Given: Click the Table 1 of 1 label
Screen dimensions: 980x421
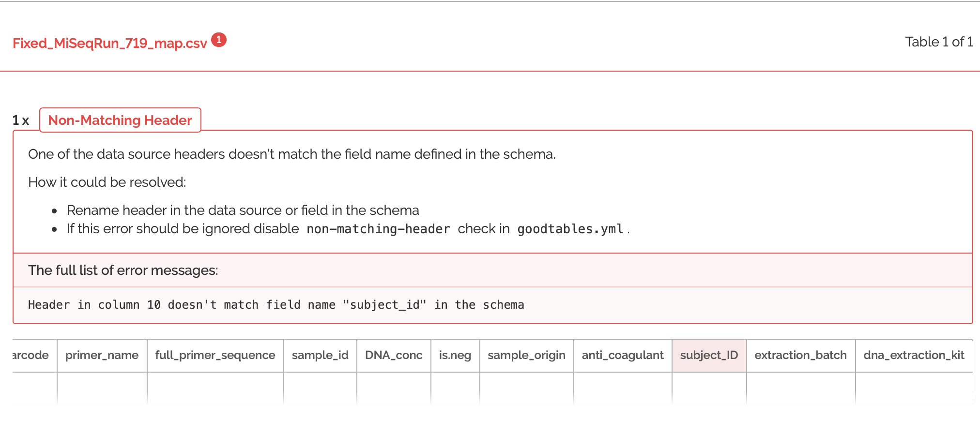Looking at the screenshot, I should click(x=939, y=42).
